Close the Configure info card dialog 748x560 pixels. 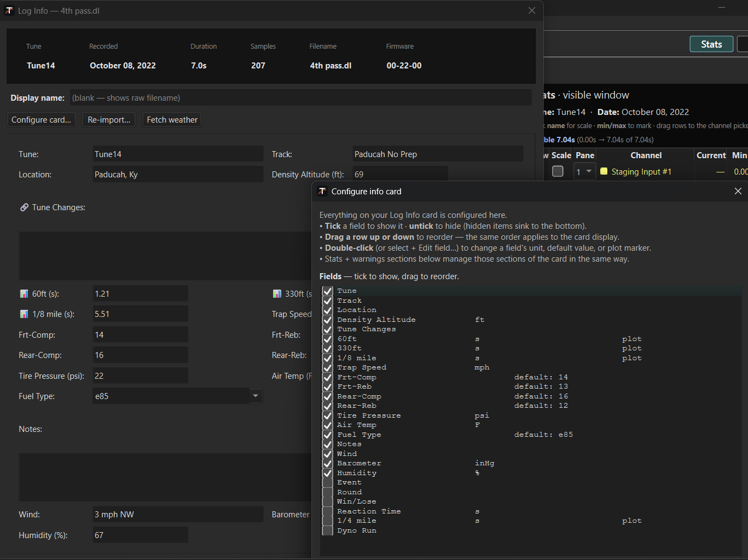[738, 191]
